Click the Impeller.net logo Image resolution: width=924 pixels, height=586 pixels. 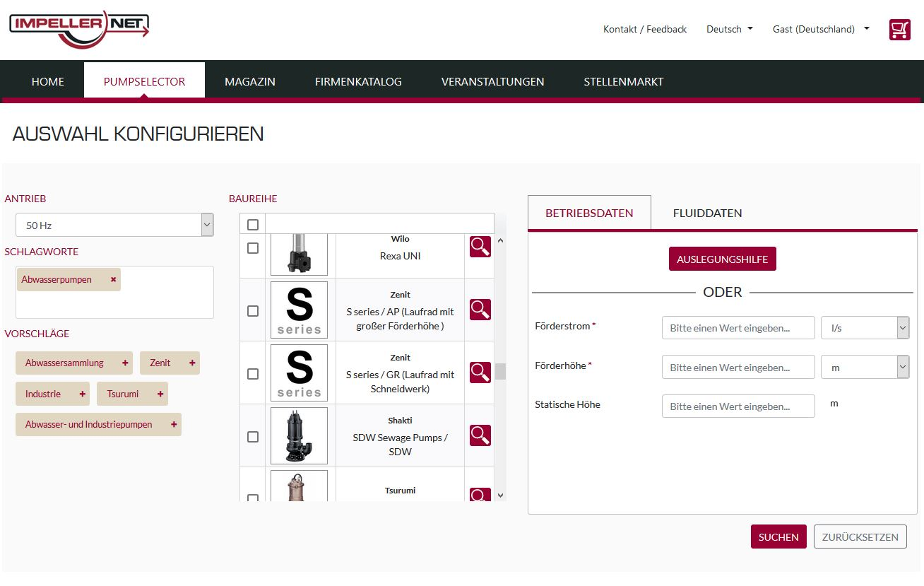(x=79, y=29)
